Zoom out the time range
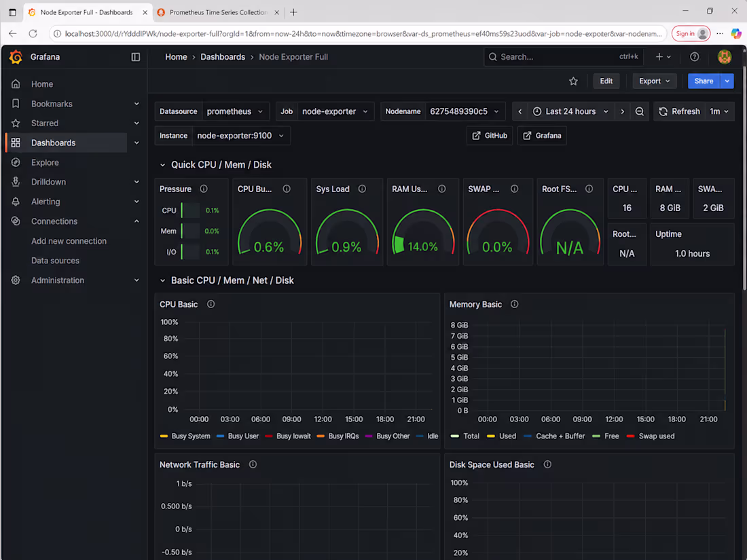Image resolution: width=747 pixels, height=560 pixels. [639, 111]
